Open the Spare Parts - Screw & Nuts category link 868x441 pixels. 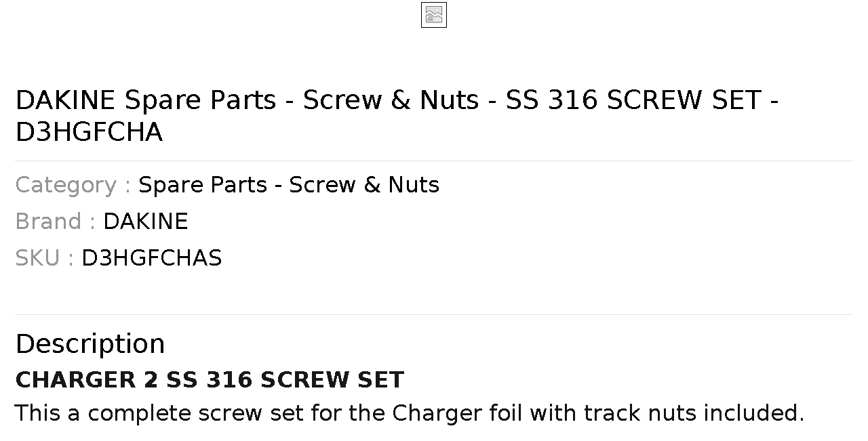(289, 185)
